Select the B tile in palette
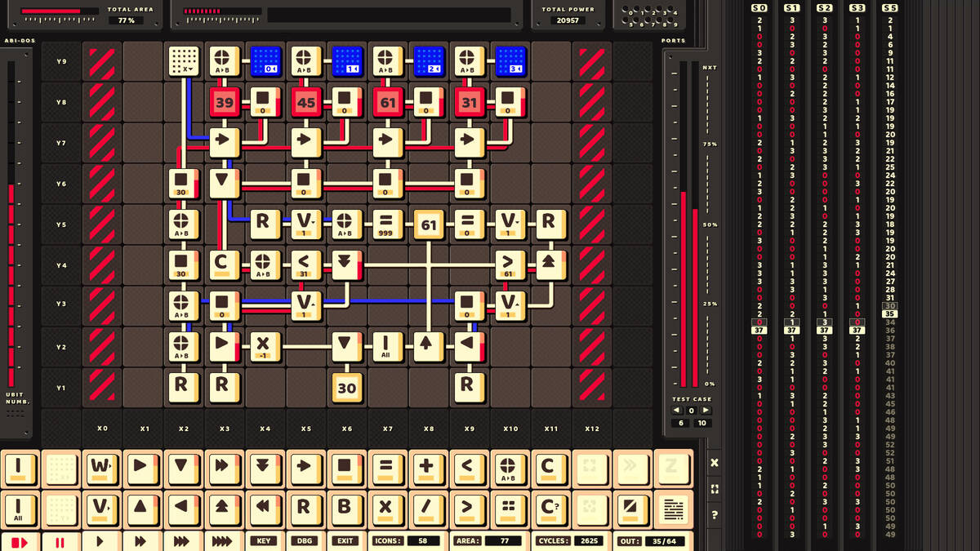This screenshot has height=551, width=980. [x=345, y=509]
